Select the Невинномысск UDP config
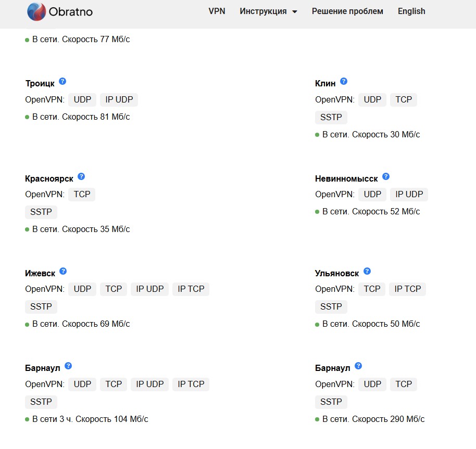The image size is (476, 449). pos(372,195)
